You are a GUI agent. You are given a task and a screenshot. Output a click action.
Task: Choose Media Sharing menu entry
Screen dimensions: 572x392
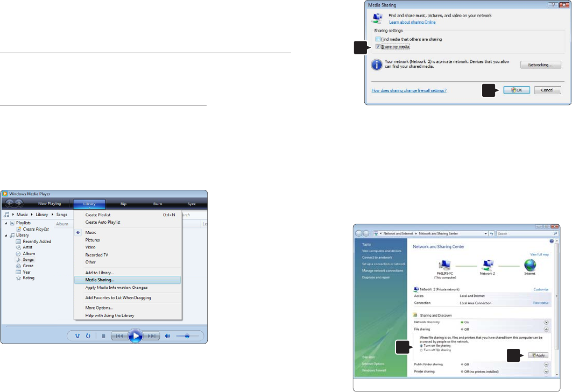(128, 280)
